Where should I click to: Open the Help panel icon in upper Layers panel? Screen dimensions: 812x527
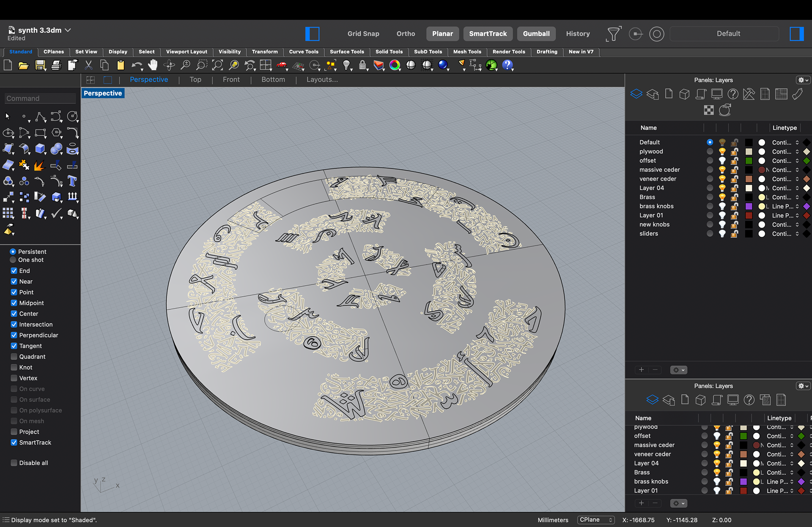click(x=733, y=94)
